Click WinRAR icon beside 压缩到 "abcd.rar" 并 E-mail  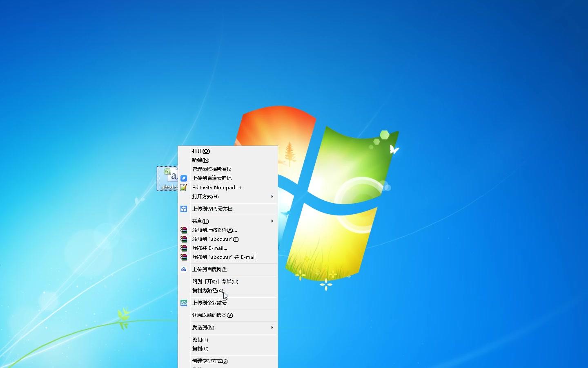184,257
